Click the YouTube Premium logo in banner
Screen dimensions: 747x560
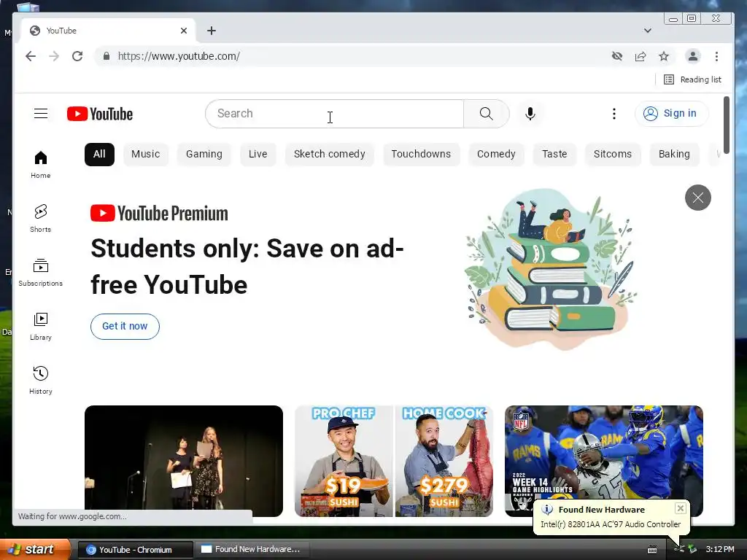click(159, 214)
